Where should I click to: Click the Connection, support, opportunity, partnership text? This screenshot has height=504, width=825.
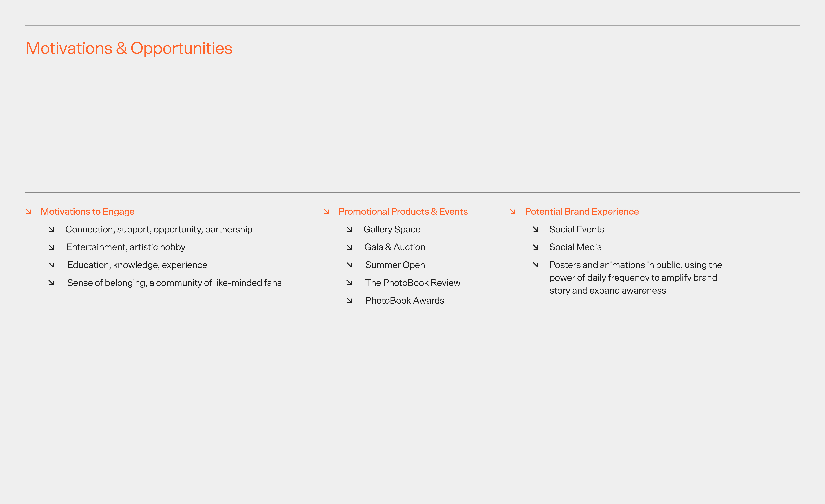click(159, 229)
